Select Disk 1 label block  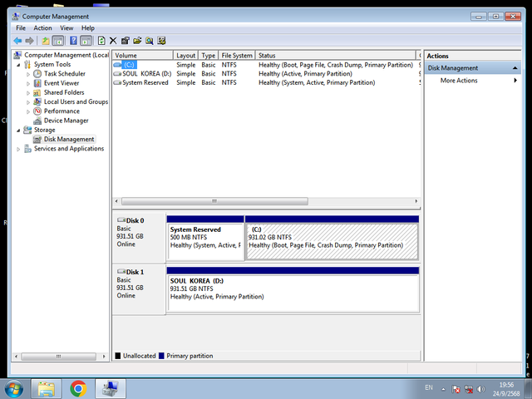pyautogui.click(x=139, y=289)
